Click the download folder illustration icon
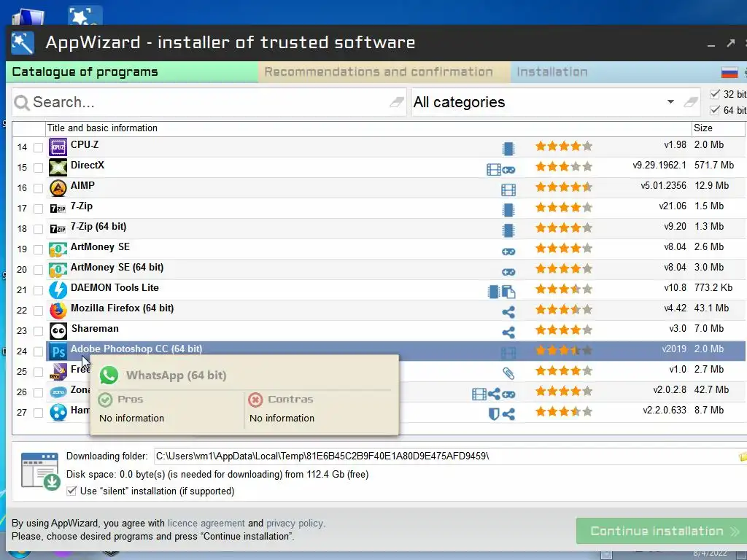 coord(41,472)
